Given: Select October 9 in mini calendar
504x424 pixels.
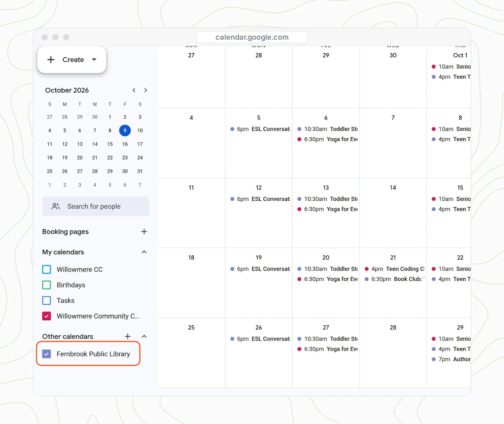Looking at the screenshot, I should click(x=125, y=130).
